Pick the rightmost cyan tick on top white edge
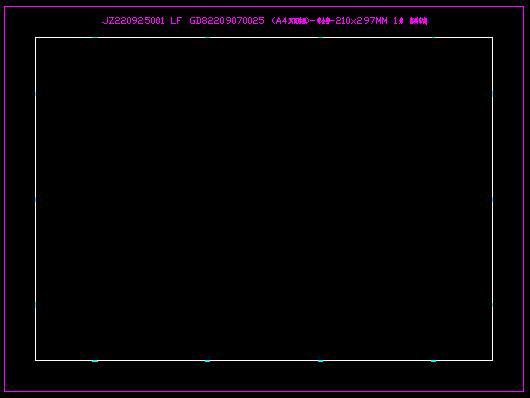The width and height of the screenshot is (530, 398). [x=433, y=38]
